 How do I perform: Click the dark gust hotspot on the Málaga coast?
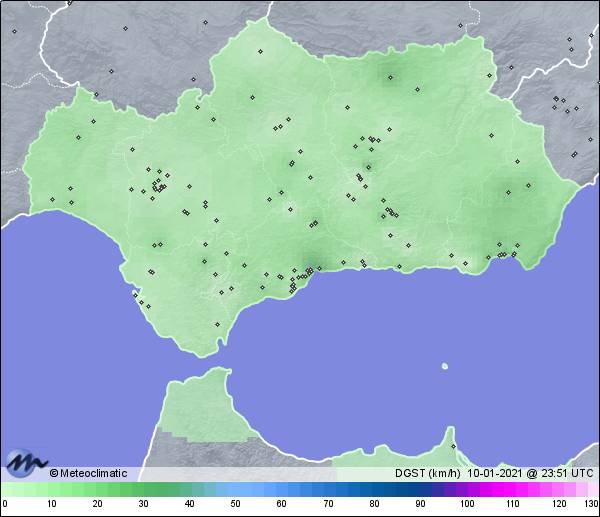(311, 266)
